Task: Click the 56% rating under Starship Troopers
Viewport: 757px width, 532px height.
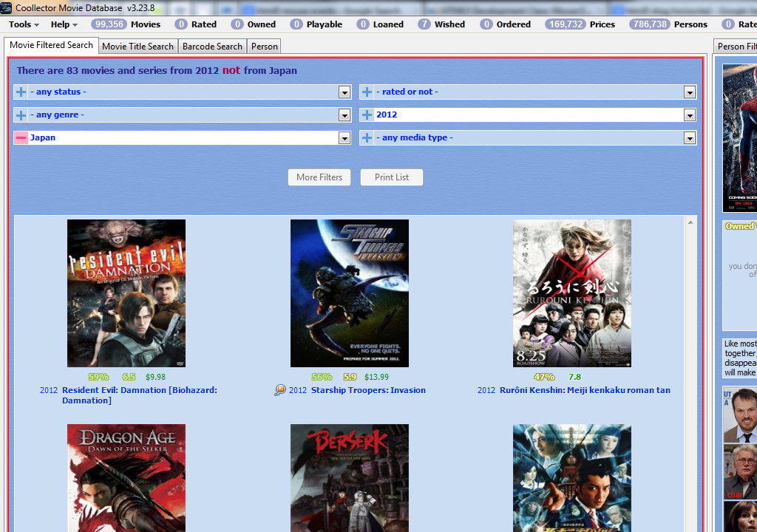Action: 322,377
